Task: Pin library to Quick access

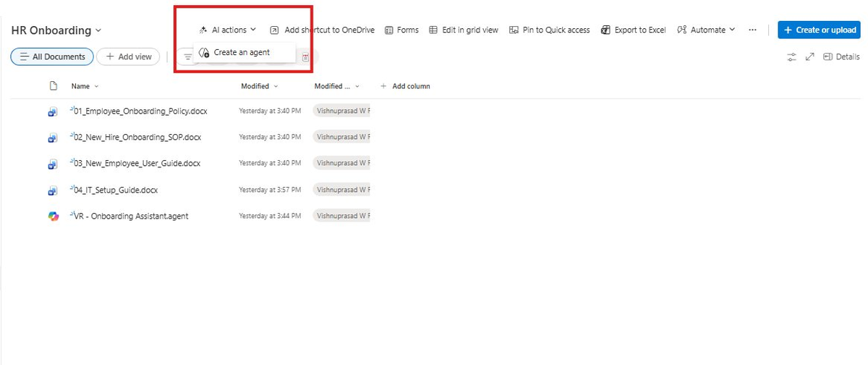Action: click(x=550, y=30)
